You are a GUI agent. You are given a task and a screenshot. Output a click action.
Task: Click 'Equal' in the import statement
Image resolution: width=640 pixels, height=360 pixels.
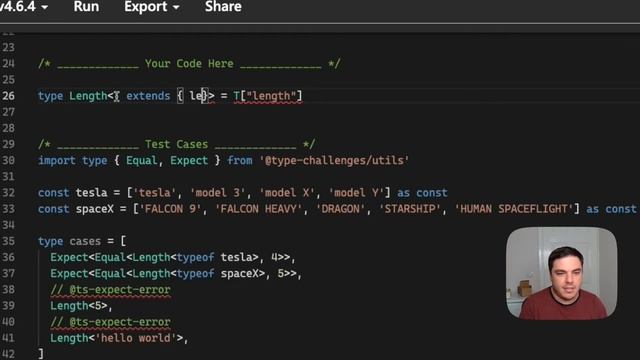142,160
